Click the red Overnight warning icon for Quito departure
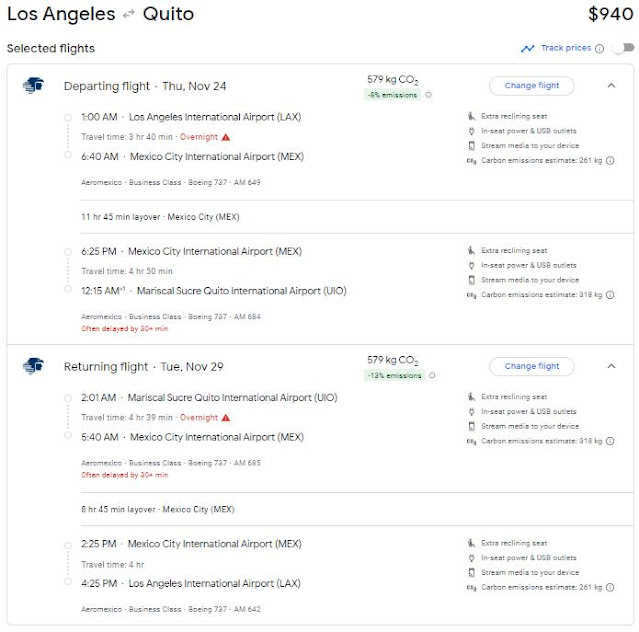This screenshot has height=632, width=639. click(226, 417)
